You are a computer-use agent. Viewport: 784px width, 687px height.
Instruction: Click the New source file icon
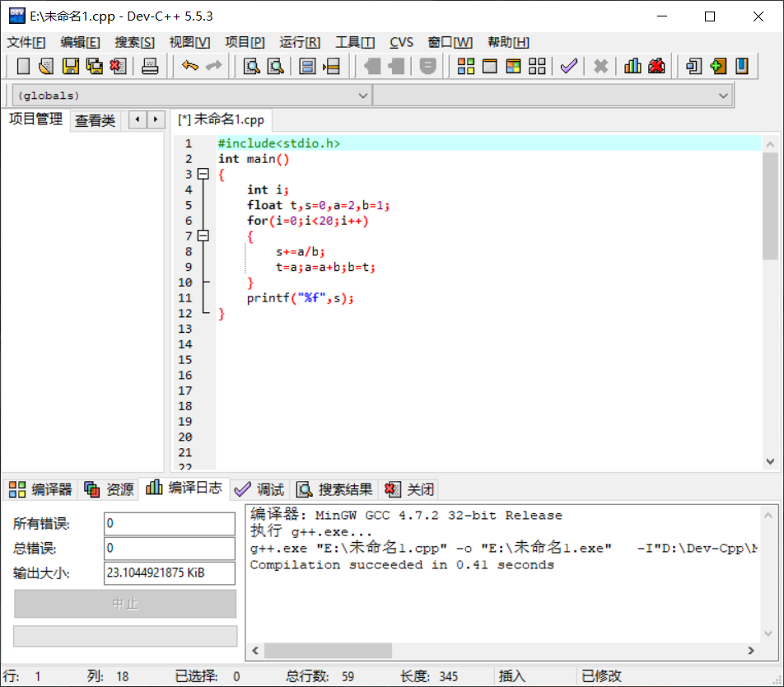[x=23, y=66]
